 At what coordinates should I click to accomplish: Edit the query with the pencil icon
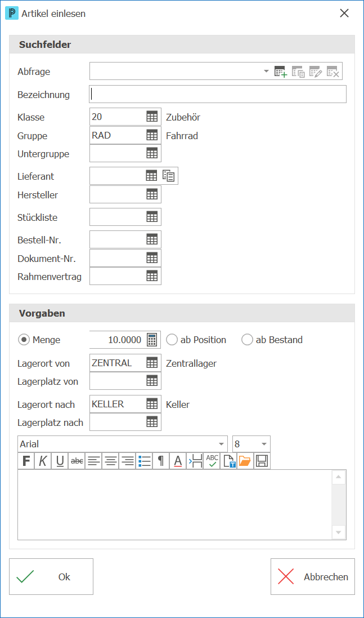(x=316, y=72)
